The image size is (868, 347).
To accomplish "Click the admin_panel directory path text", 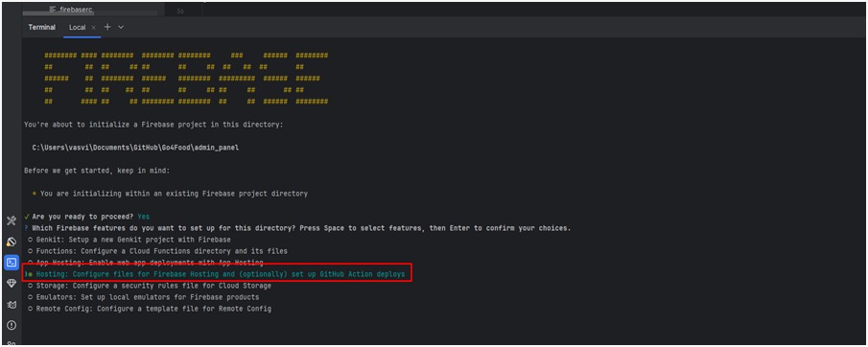I will 135,148.
